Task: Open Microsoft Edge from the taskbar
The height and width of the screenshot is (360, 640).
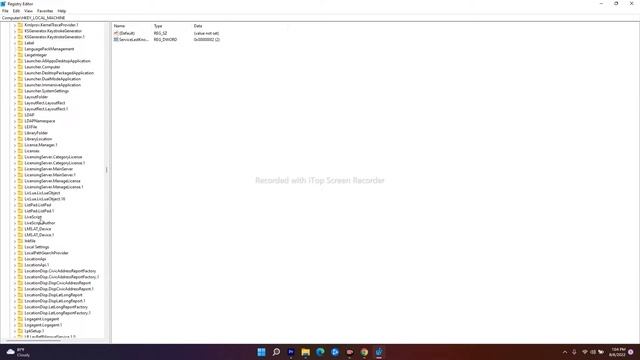Action: tap(320, 352)
